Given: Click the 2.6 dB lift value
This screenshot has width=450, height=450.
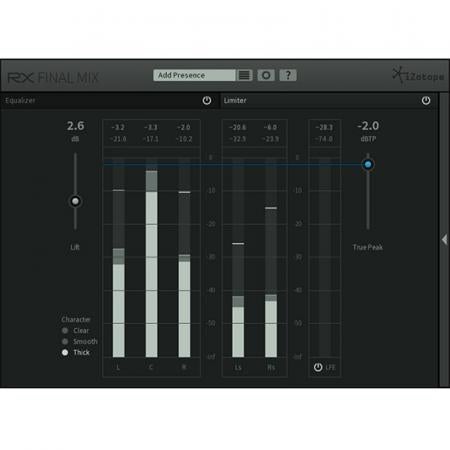Looking at the screenshot, I should [x=76, y=126].
